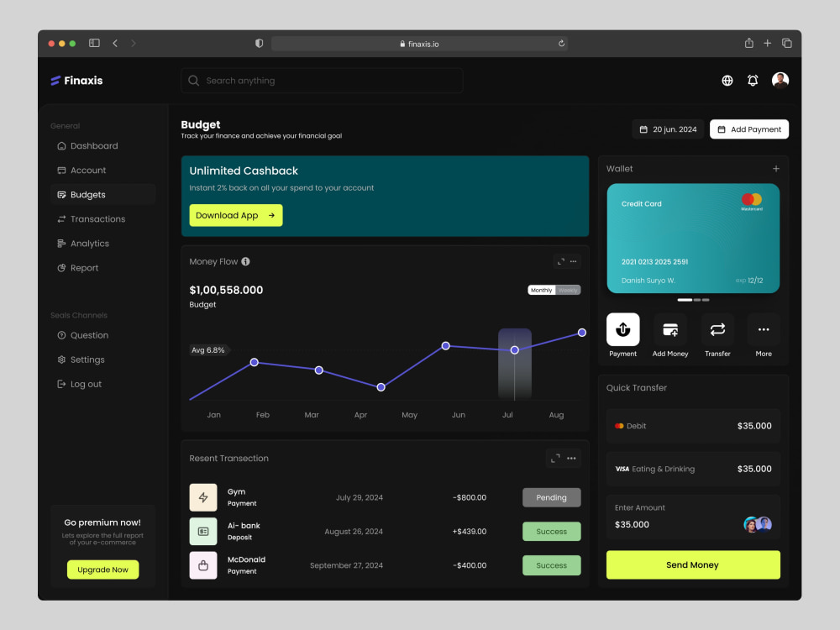Open More wallet actions
Image resolution: width=840 pixels, height=630 pixels.
pyautogui.click(x=764, y=329)
